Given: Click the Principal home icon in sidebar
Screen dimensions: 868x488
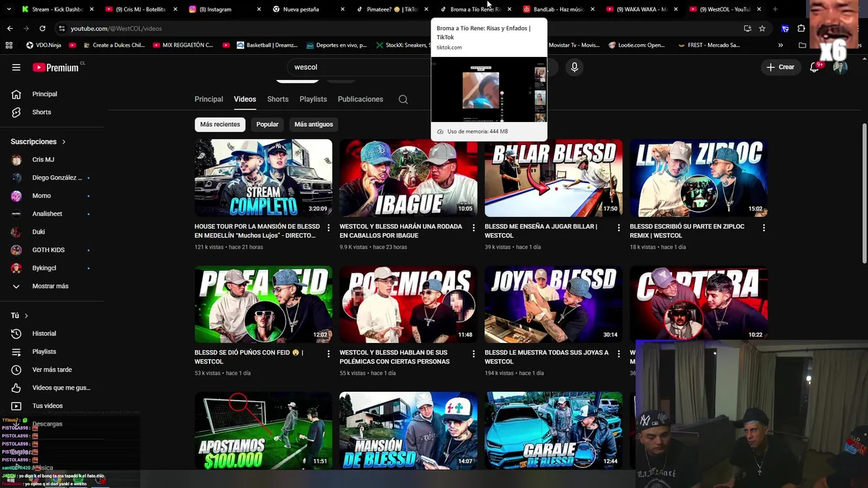Looking at the screenshot, I should pyautogui.click(x=16, y=94).
